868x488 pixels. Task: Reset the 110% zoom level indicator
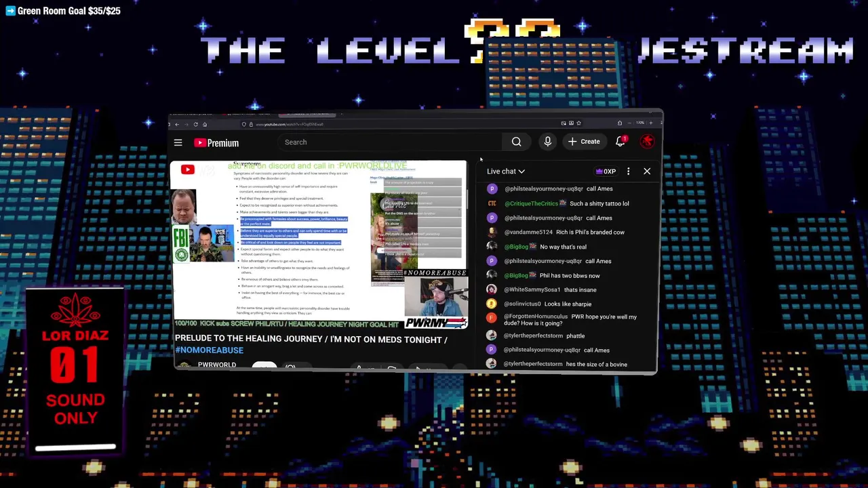point(639,123)
